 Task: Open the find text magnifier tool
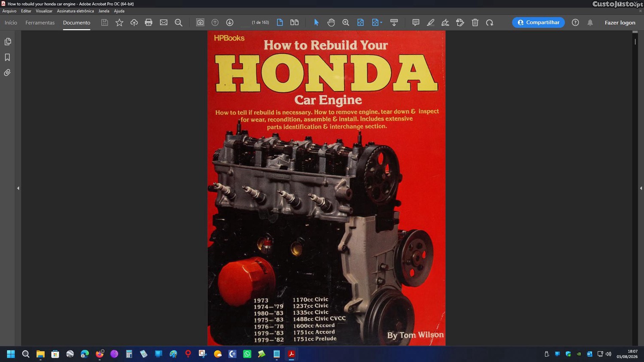[179, 23]
